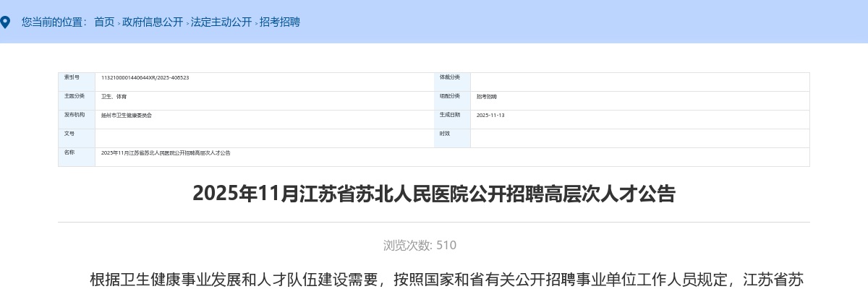Click the arrow before 招考招聘
The image size is (868, 289).
pyautogui.click(x=255, y=24)
